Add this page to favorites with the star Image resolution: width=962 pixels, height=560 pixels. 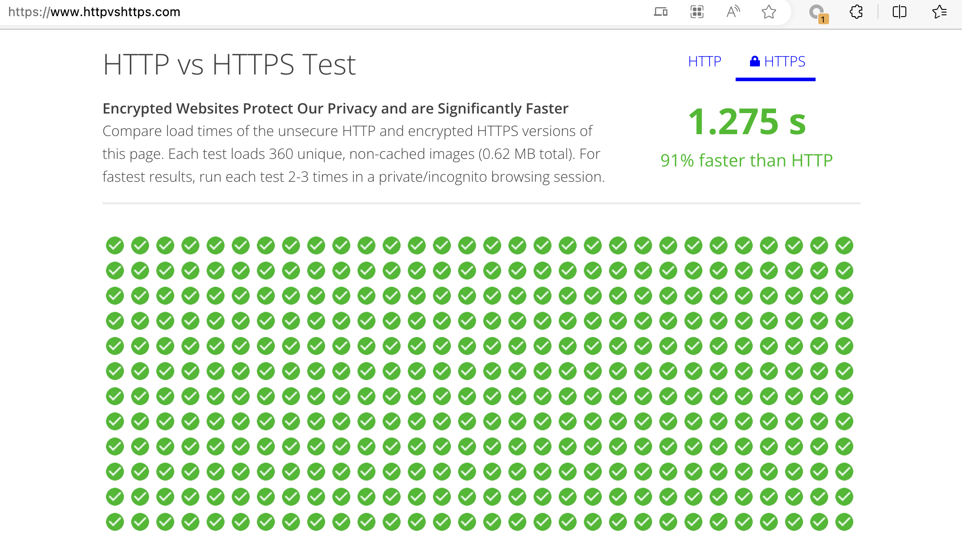(x=768, y=12)
